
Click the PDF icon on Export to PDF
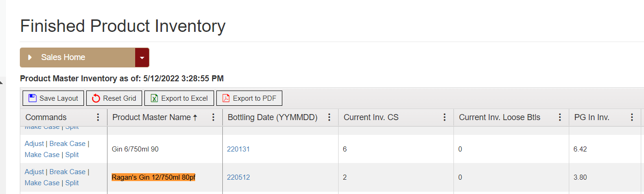point(226,98)
